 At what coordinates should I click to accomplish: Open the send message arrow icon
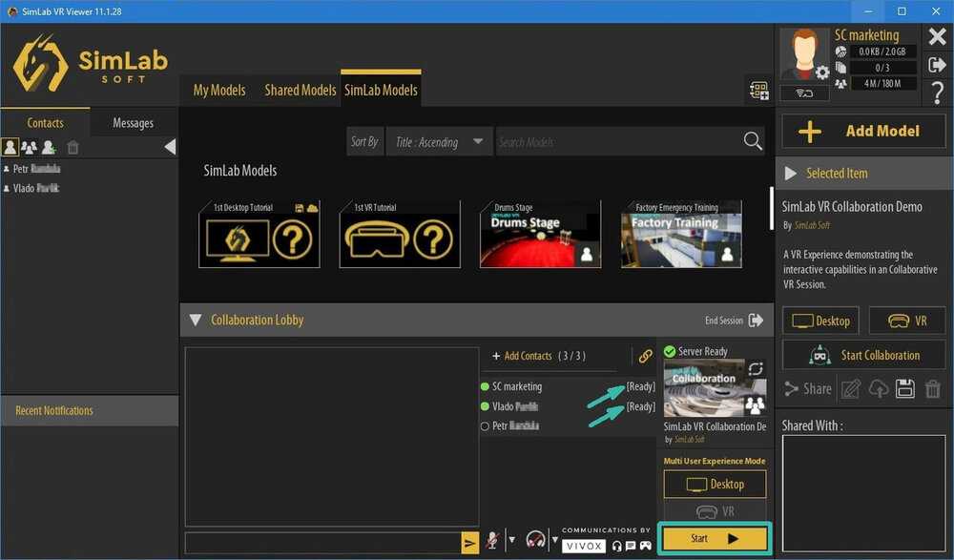[469, 543]
